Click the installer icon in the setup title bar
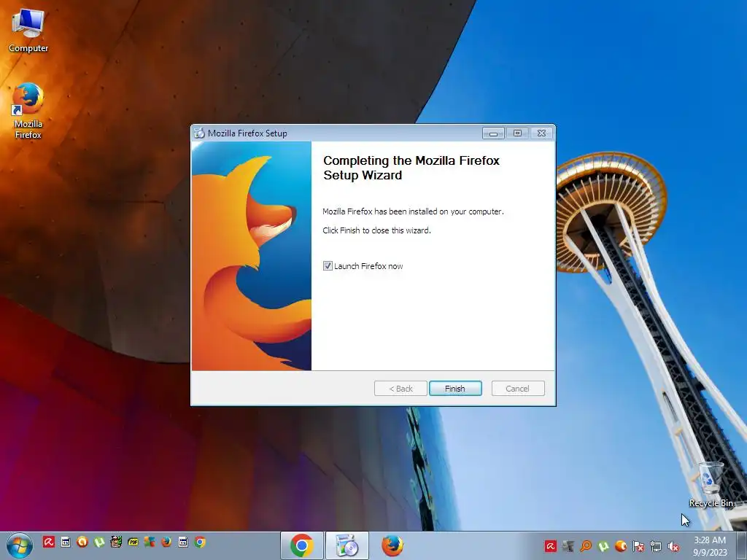 tap(199, 133)
